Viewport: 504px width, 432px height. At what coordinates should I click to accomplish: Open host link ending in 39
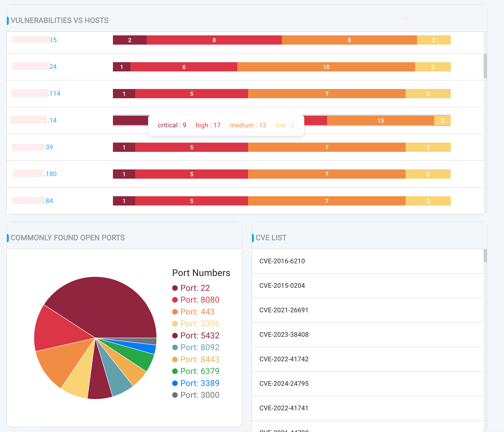tap(49, 147)
